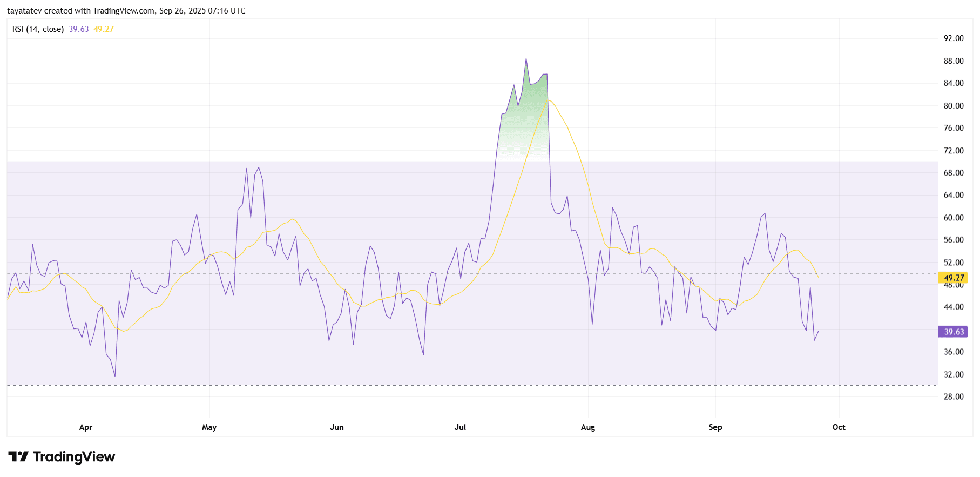
Task: Click the purple 39.63 price tag on axis
Action: pos(953,332)
